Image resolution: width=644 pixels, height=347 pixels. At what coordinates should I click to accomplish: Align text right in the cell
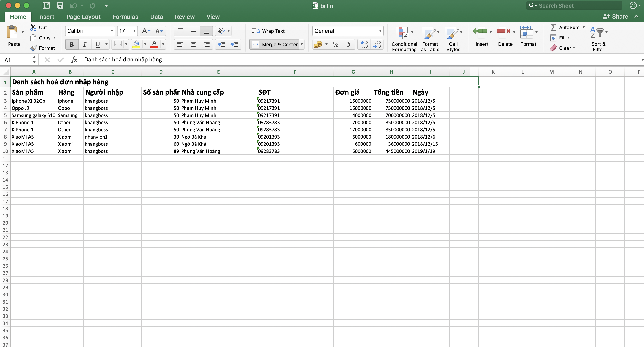pyautogui.click(x=206, y=44)
